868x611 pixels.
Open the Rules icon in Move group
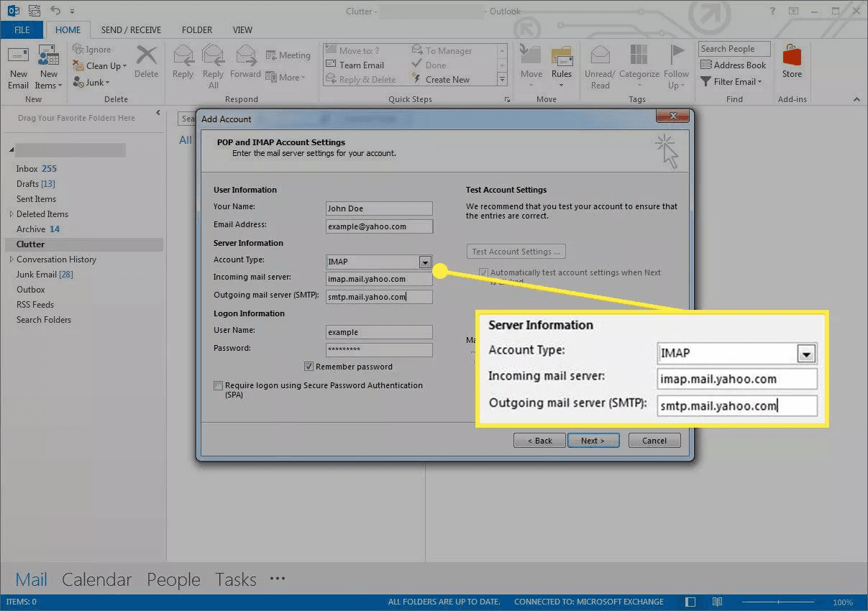click(562, 58)
